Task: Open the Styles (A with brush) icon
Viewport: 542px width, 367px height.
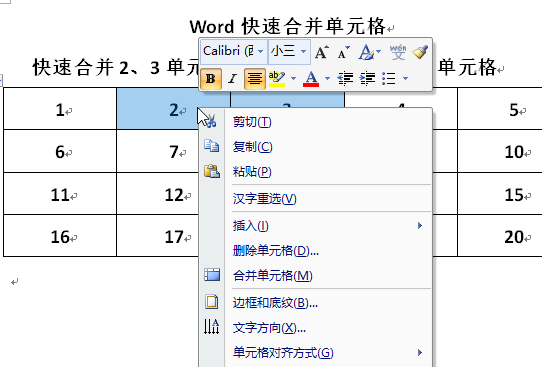Action: coord(366,52)
